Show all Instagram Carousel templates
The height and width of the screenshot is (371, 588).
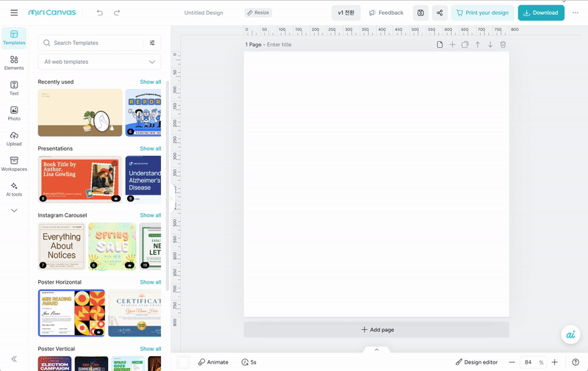click(151, 215)
